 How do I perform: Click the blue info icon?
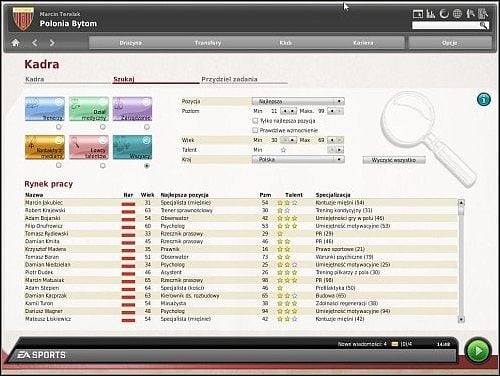(x=483, y=99)
